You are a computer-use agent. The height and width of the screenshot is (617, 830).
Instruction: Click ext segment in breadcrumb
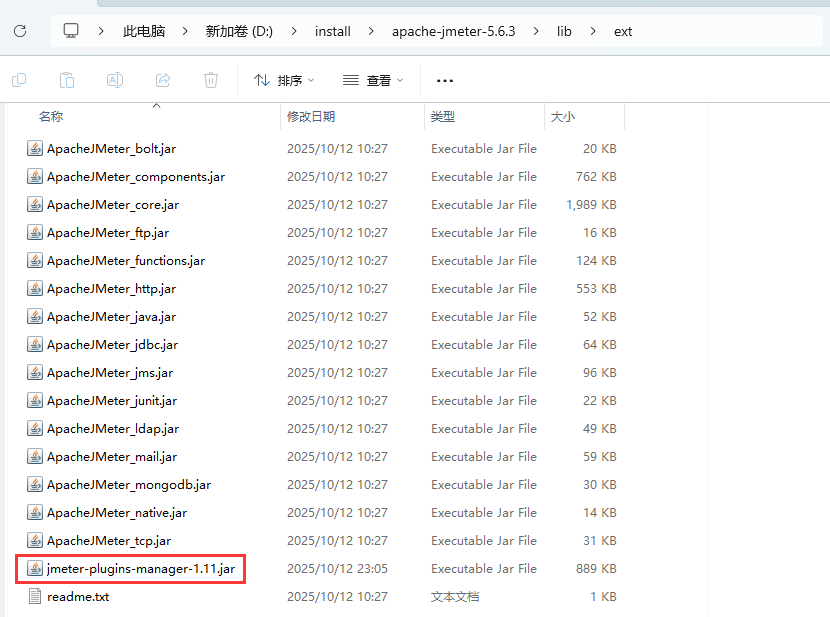(x=623, y=32)
